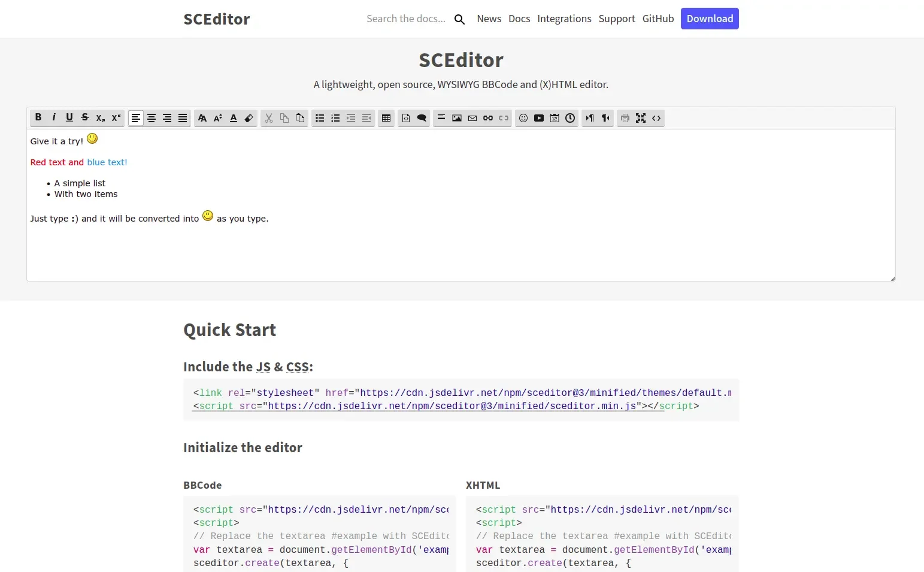Set left-to-right text direction
Screen dimensions: 924x572
(x=590, y=118)
